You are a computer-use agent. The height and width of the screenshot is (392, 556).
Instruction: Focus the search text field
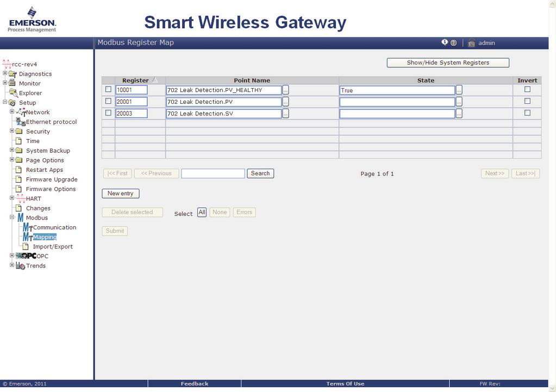pos(213,173)
